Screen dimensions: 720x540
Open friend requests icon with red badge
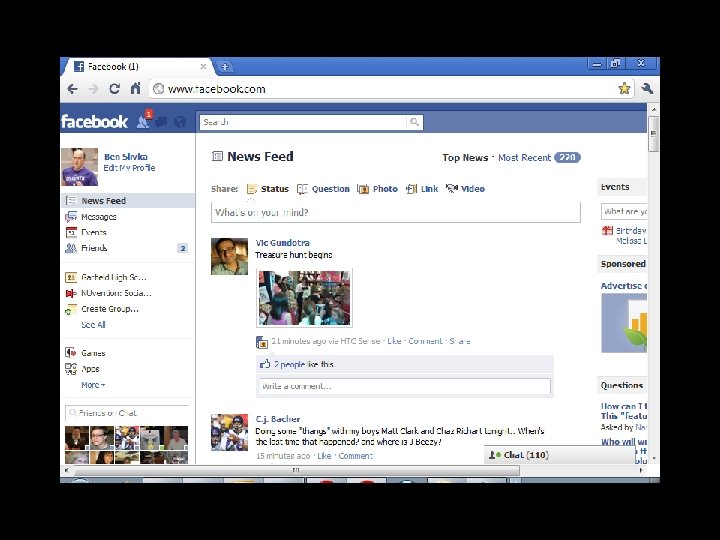pyautogui.click(x=144, y=121)
